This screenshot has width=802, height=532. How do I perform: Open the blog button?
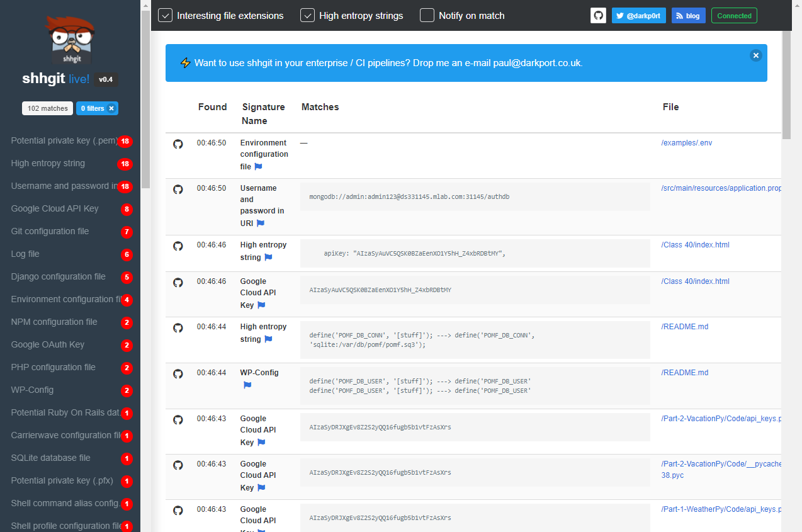click(x=688, y=16)
